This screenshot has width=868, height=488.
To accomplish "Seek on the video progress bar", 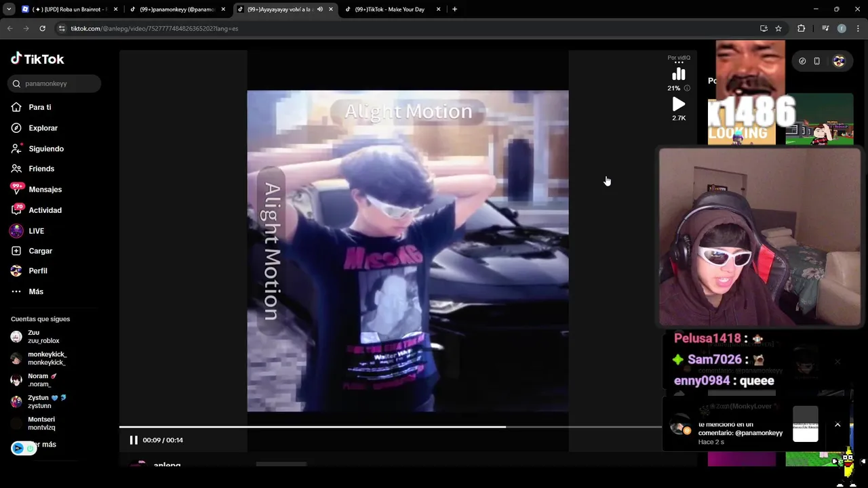I will tap(391, 427).
